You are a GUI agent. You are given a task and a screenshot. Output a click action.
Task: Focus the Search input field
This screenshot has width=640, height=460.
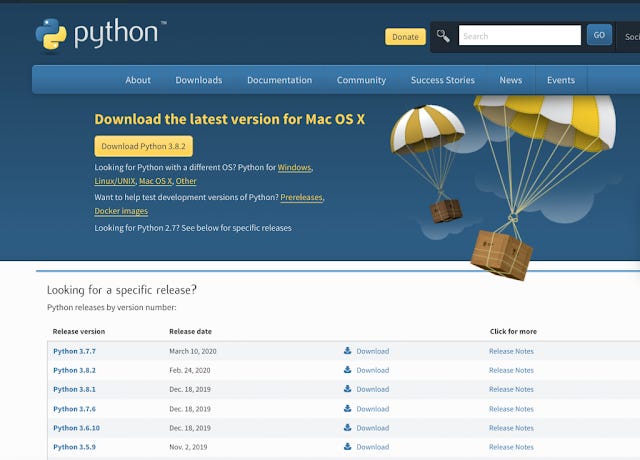click(x=520, y=36)
